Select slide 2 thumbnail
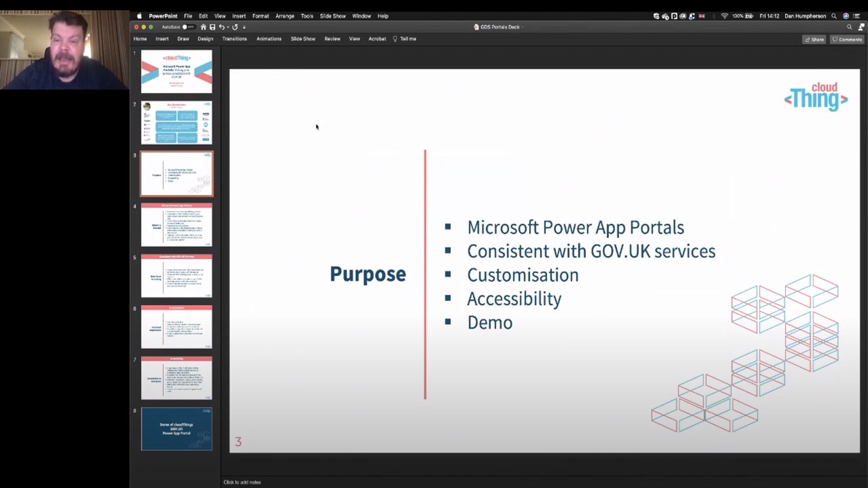The image size is (868, 488). 176,123
